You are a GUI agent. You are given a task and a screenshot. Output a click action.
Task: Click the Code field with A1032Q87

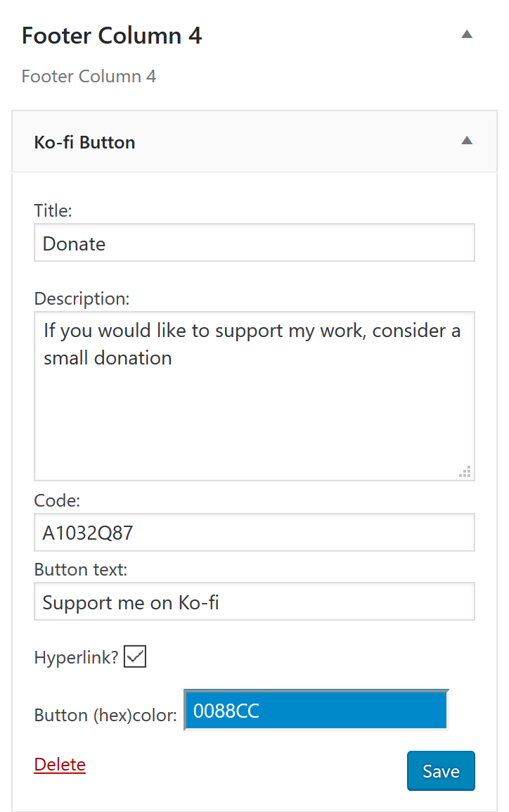tap(254, 533)
